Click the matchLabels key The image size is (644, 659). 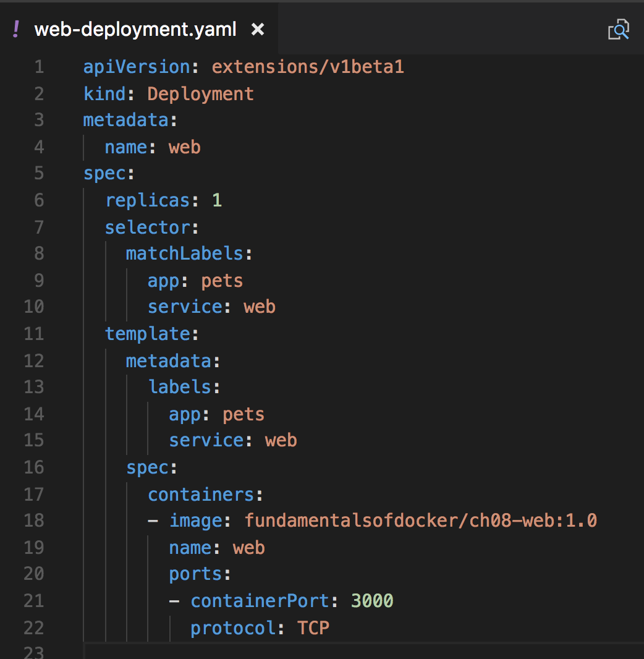click(184, 254)
